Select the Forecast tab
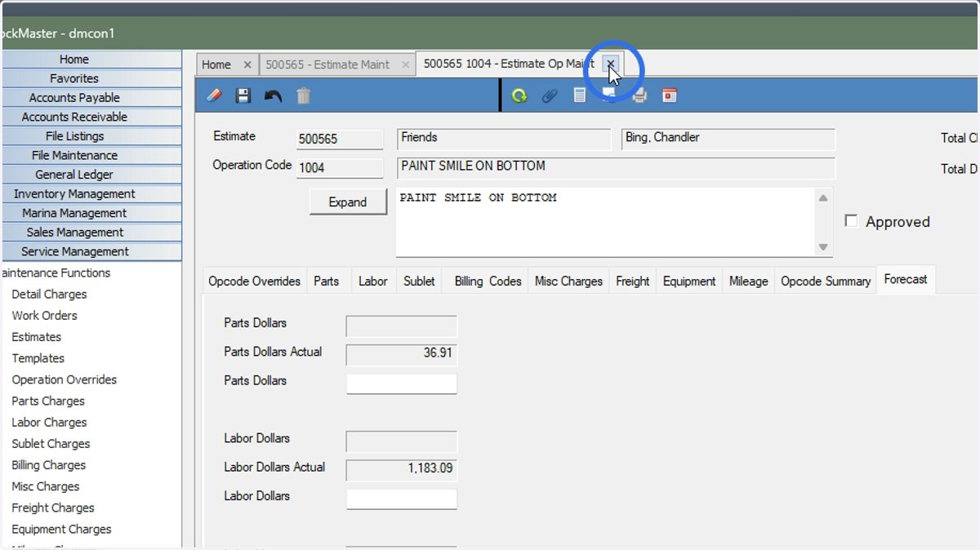This screenshot has height=550, width=980. [x=906, y=279]
